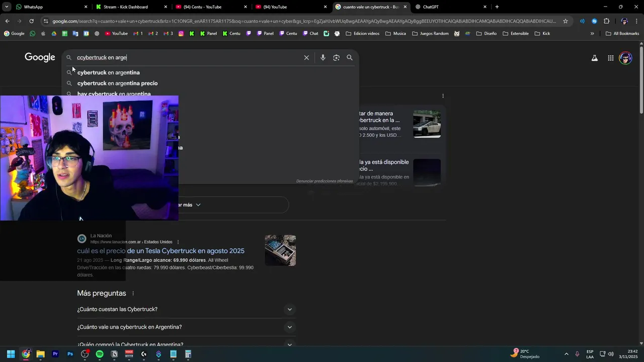The height and width of the screenshot is (362, 644).
Task: Open the Kick bookmark folder
Action: (542, 34)
